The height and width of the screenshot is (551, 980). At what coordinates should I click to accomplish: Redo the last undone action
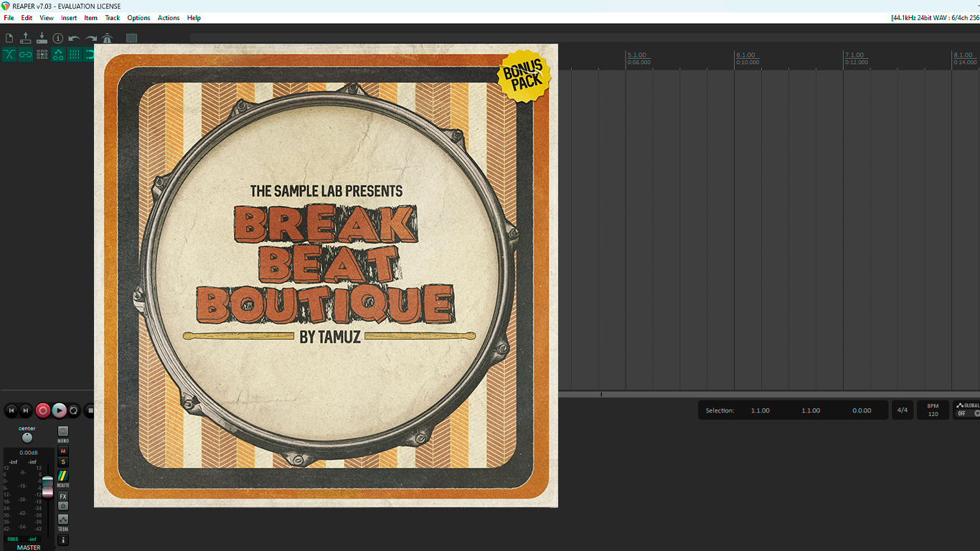91,38
